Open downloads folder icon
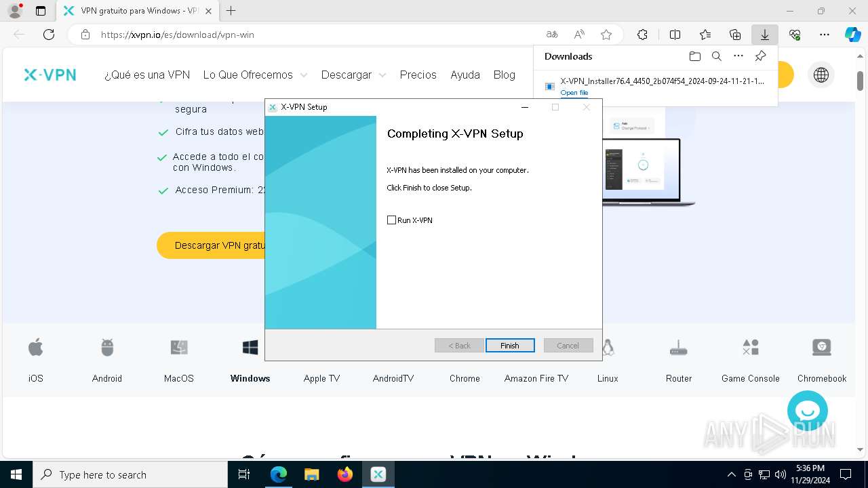 point(694,56)
